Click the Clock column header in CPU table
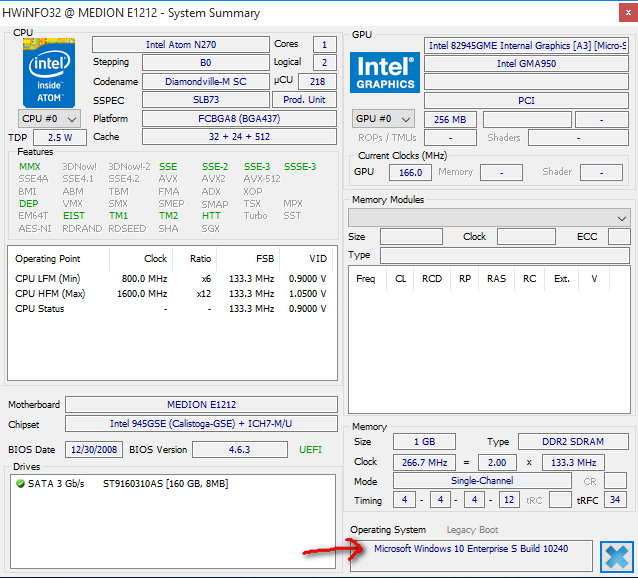 pyautogui.click(x=142, y=259)
